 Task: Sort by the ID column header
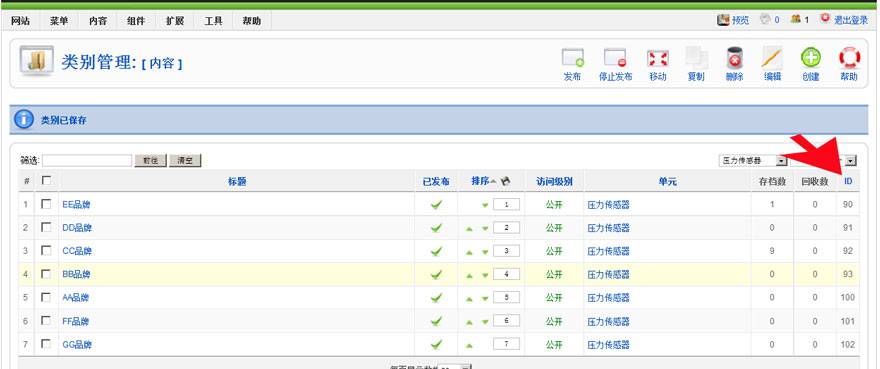pos(848,181)
